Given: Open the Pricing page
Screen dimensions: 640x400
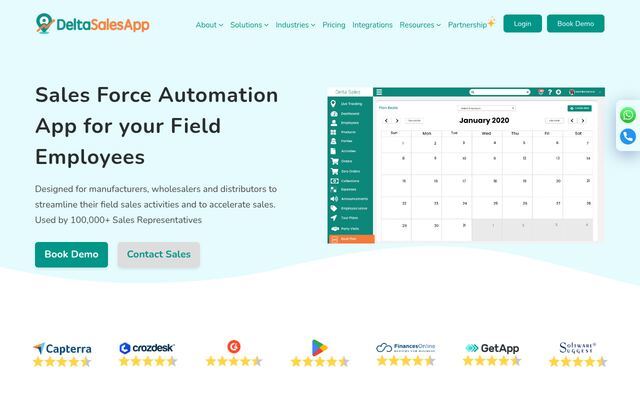Looking at the screenshot, I should [x=334, y=25].
